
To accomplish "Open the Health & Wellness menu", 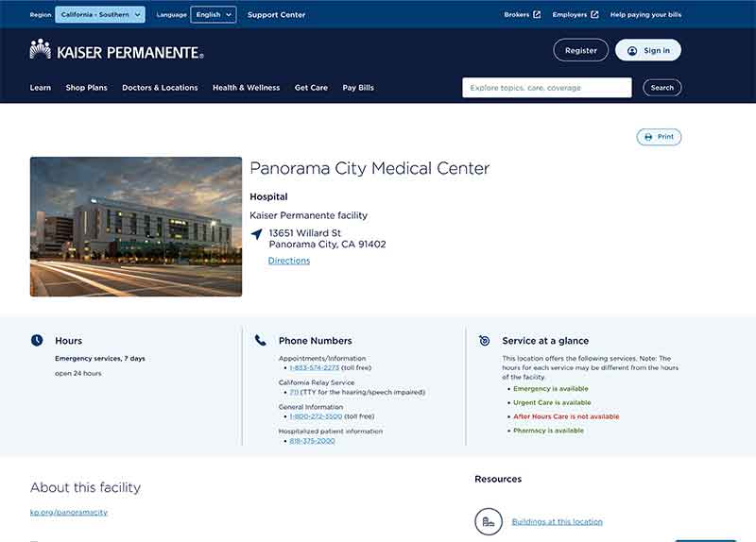I will pyautogui.click(x=246, y=88).
